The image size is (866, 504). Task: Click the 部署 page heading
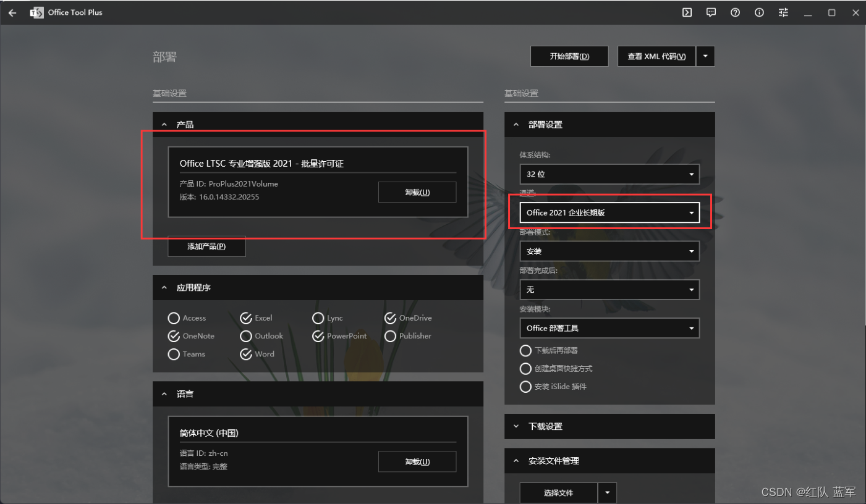[164, 57]
